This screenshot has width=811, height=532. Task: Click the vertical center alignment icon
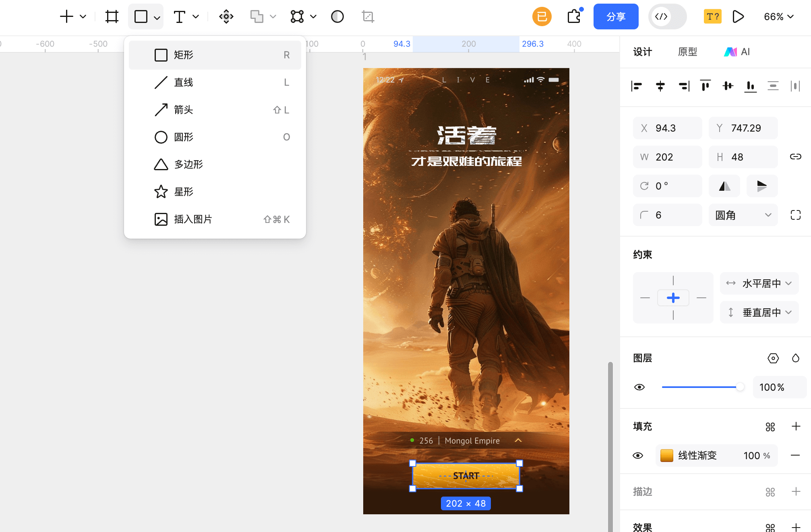(x=728, y=86)
